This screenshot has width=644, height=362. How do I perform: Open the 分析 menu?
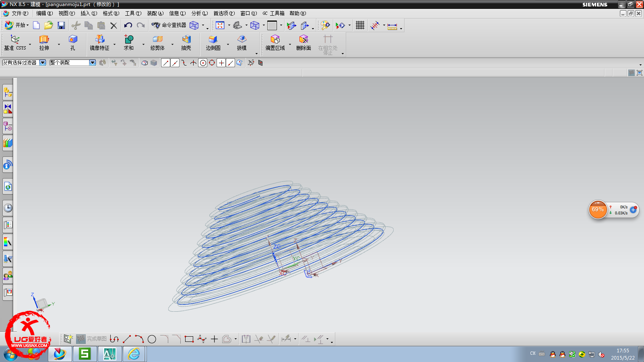199,13
